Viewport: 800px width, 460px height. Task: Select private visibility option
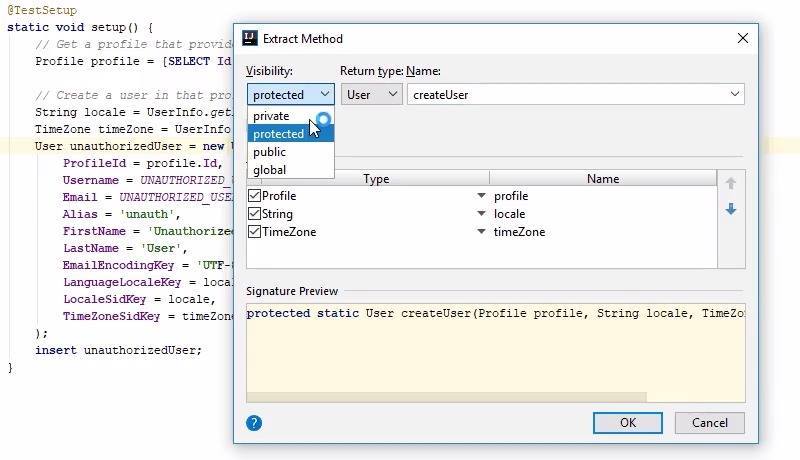[291, 116]
